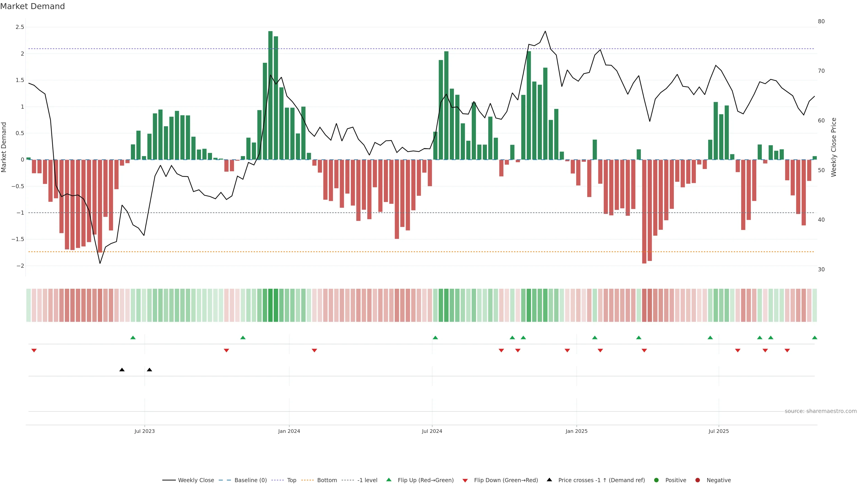Click the Flip Up green triangle legend icon
Viewport: 868px width, 488px height.
(389, 480)
